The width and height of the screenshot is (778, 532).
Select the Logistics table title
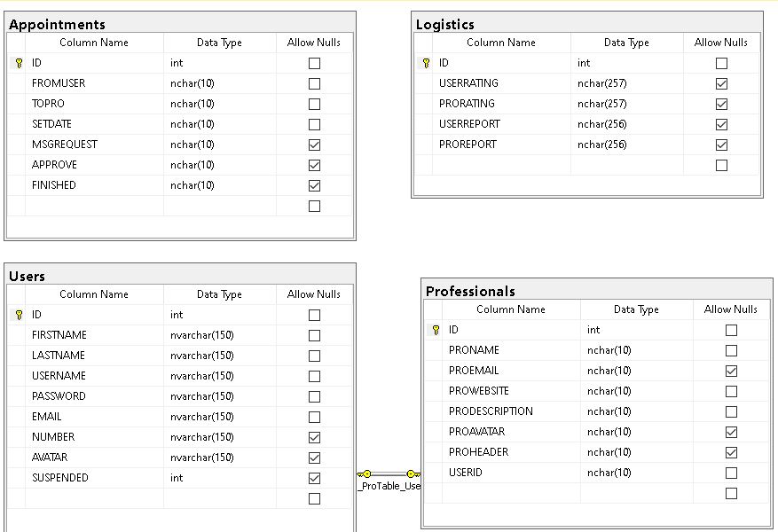(445, 24)
